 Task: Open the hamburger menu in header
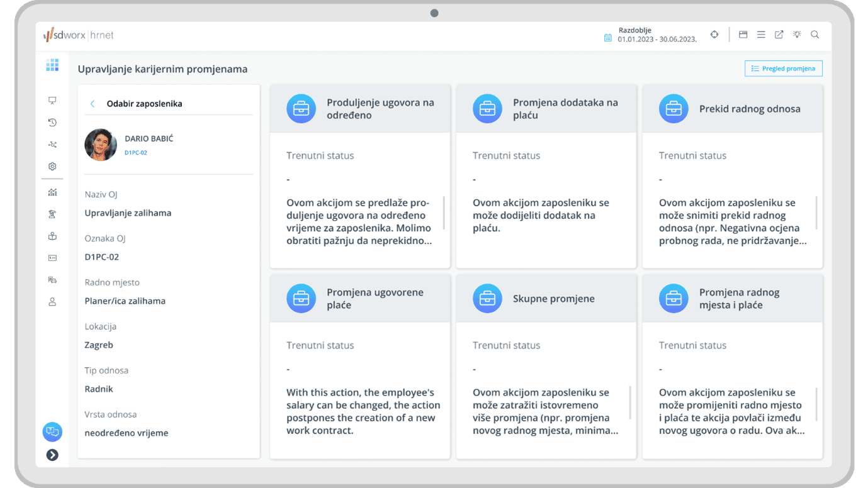click(x=761, y=35)
